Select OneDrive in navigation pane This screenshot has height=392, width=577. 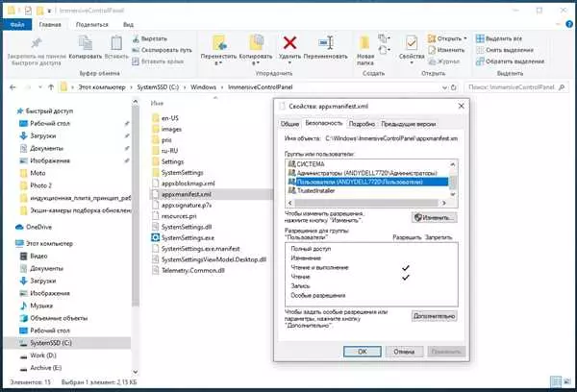pyautogui.click(x=38, y=227)
